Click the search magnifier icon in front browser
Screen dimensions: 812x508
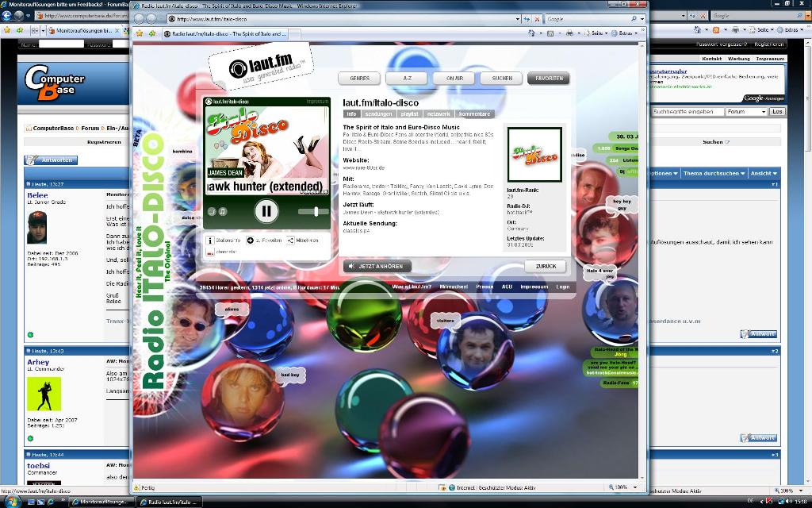pos(634,19)
